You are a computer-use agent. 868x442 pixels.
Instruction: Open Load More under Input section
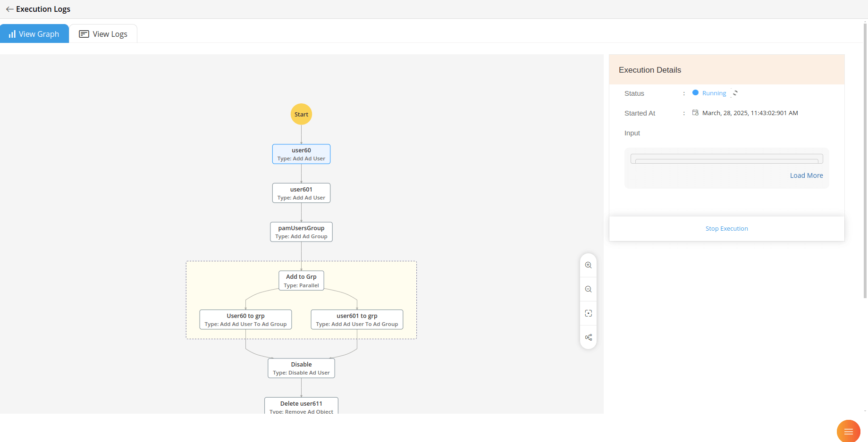(x=806, y=175)
